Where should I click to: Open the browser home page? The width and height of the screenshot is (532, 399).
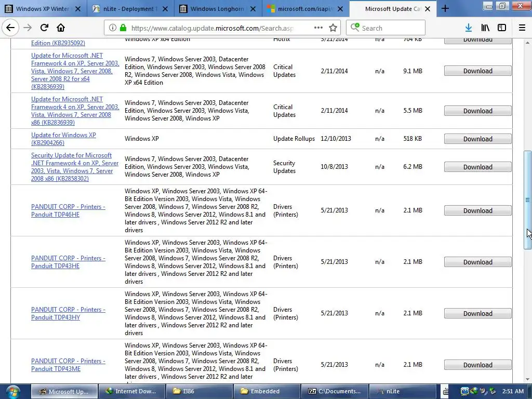[61, 28]
